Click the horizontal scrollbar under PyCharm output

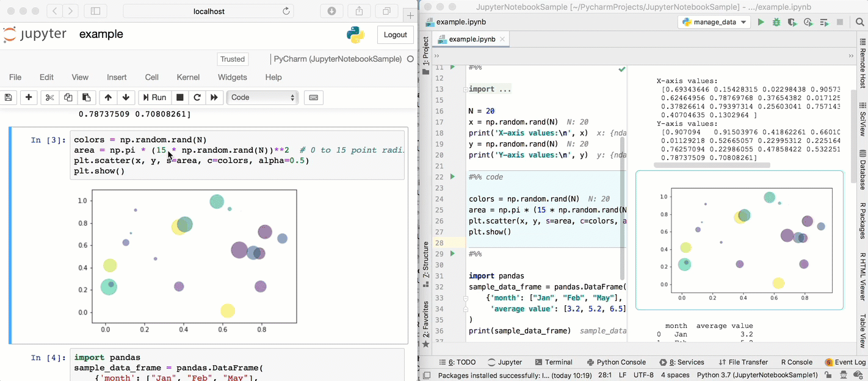pyautogui.click(x=712, y=165)
